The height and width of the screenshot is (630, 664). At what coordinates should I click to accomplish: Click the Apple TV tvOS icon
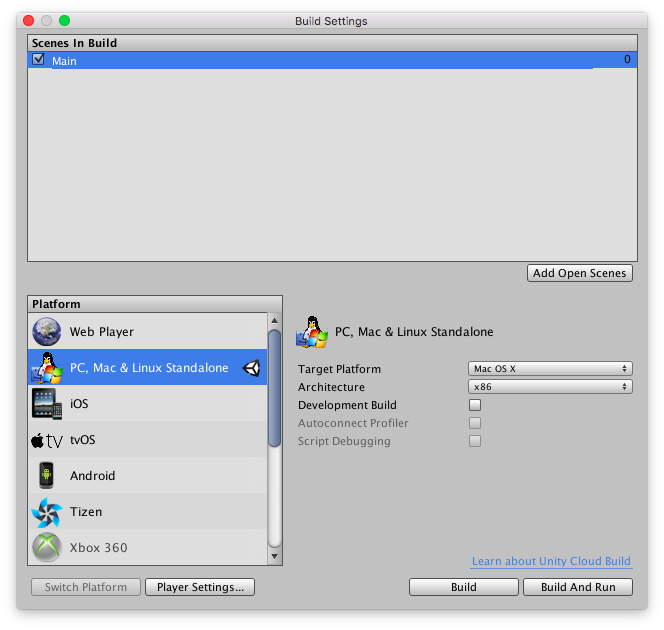pyautogui.click(x=47, y=440)
